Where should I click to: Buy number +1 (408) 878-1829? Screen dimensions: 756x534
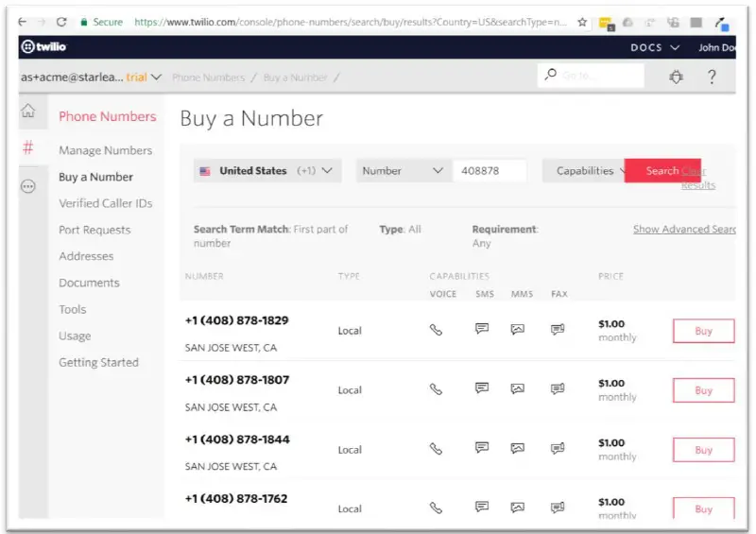pyautogui.click(x=703, y=331)
